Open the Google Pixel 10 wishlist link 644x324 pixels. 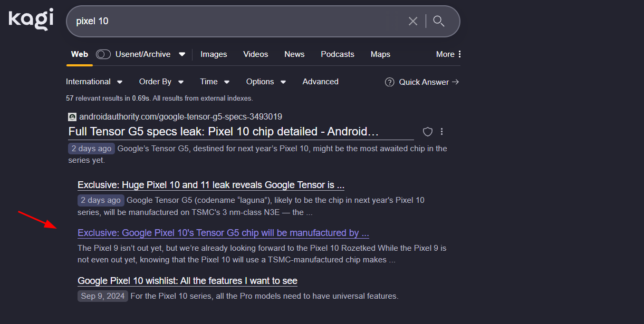187,281
